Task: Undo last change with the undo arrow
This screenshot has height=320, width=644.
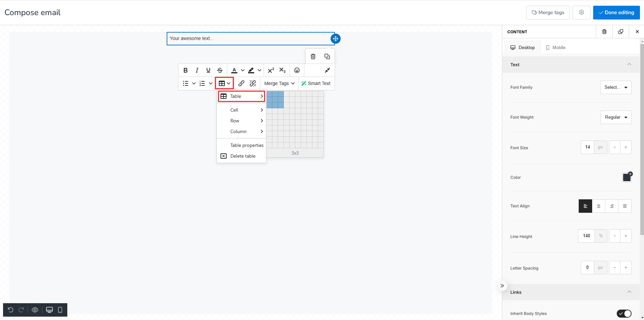Action: [x=10, y=310]
